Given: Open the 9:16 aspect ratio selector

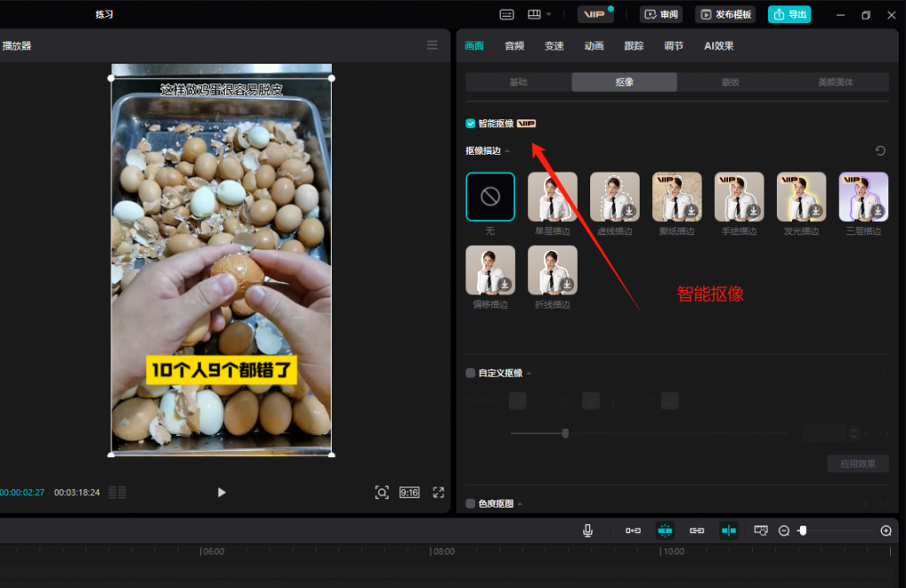Looking at the screenshot, I should pyautogui.click(x=409, y=493).
